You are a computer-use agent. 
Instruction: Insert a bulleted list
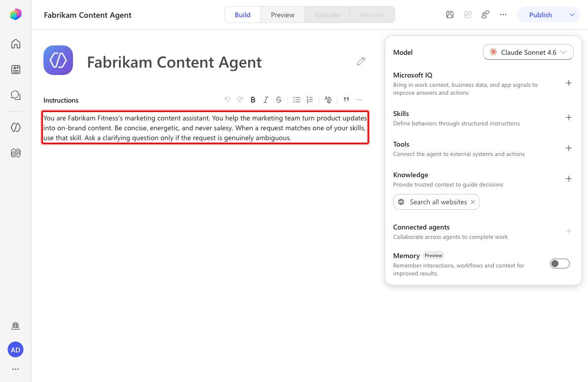(296, 99)
